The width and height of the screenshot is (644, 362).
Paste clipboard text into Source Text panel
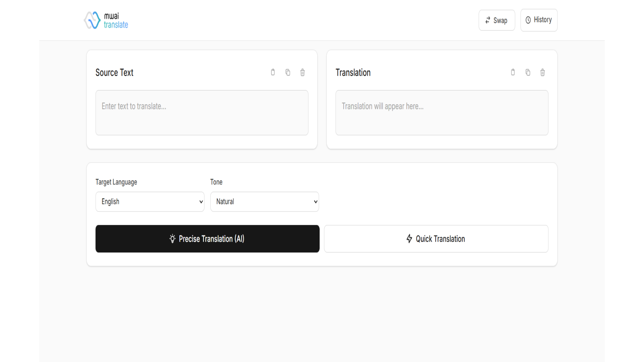pos(273,72)
